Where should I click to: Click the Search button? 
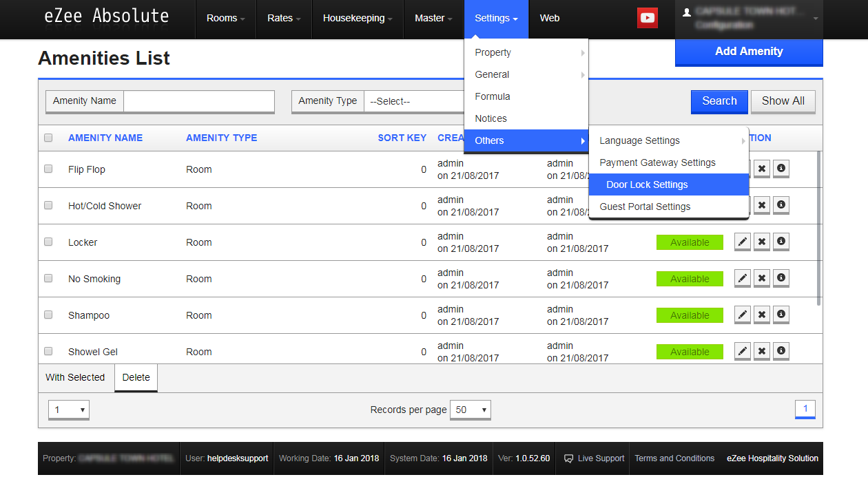[x=719, y=101]
